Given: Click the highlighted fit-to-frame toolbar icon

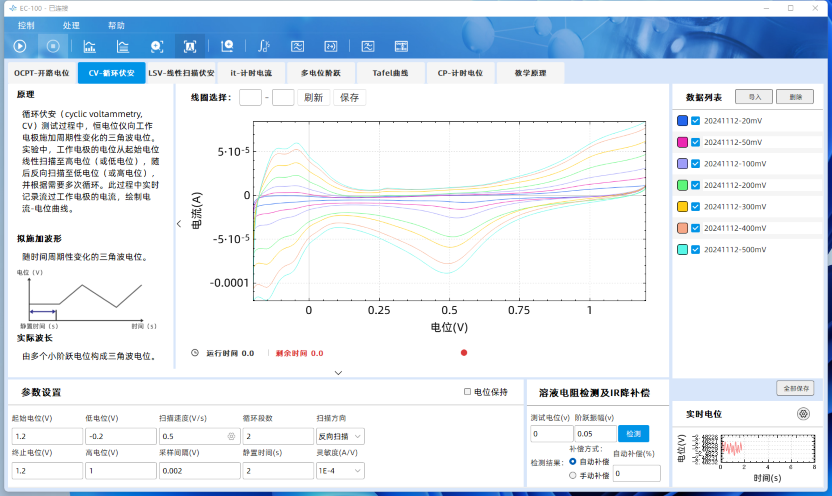Looking at the screenshot, I should tap(189, 46).
